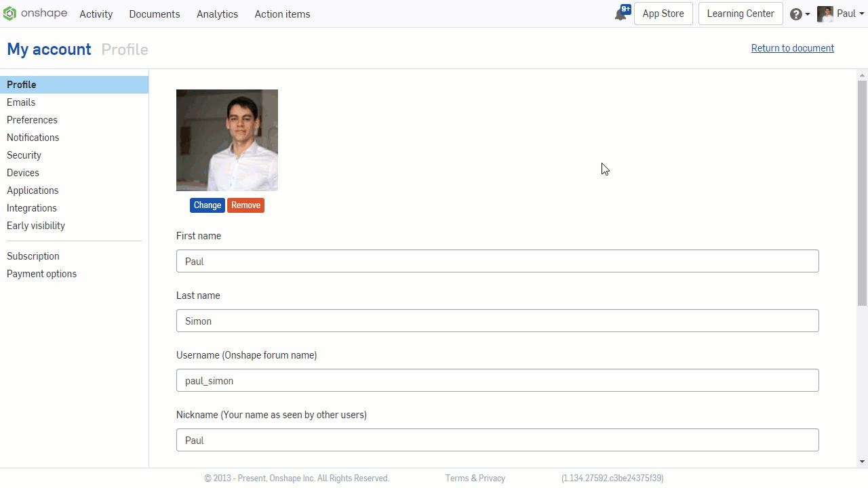The width and height of the screenshot is (868, 488).
Task: Click the Onshape logo icon
Action: (9, 14)
